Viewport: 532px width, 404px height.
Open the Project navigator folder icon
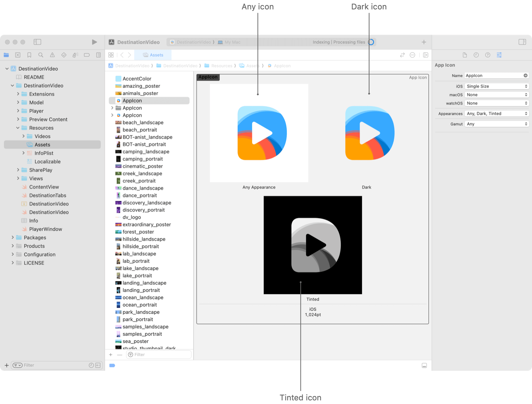(6, 55)
